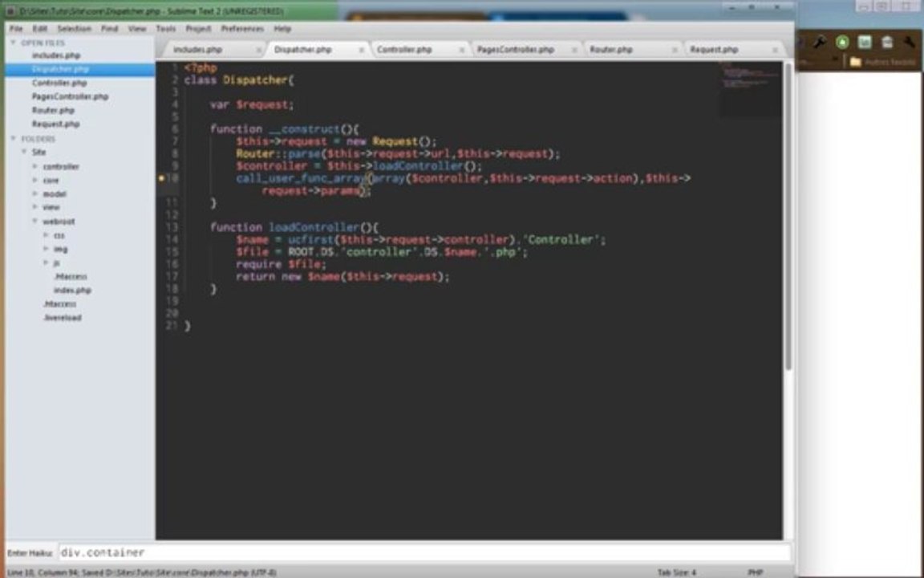924x578 pixels.
Task: Change Tab Size: 4 in status bar
Action: click(x=677, y=572)
